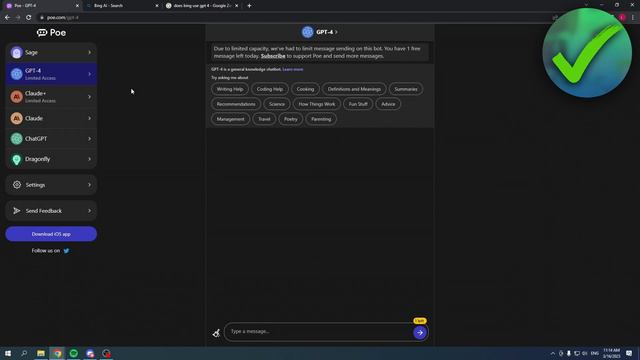Image resolution: width=640 pixels, height=360 pixels.
Task: Click the Claude bot avatar icon
Action: point(17,118)
